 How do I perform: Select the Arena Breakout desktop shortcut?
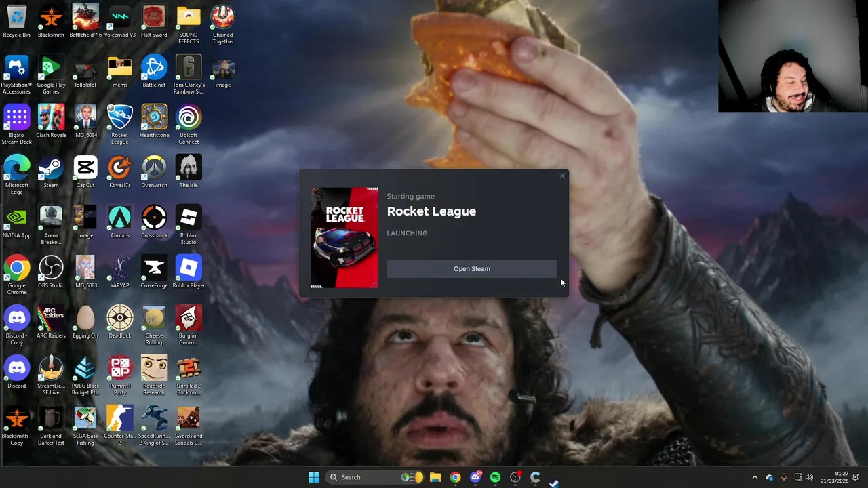(x=51, y=226)
